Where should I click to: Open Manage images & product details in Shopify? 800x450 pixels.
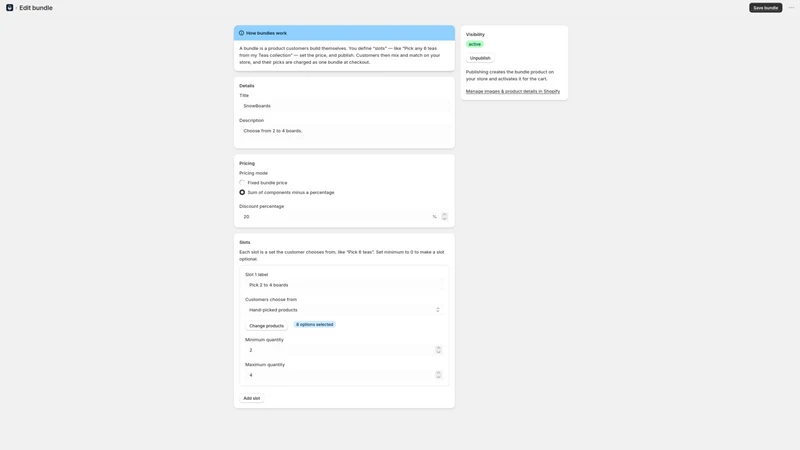[513, 91]
